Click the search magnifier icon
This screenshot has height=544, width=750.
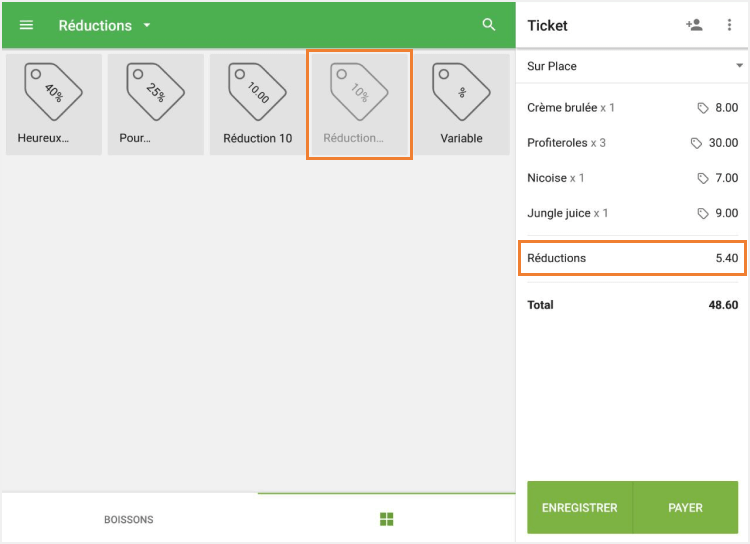click(489, 25)
